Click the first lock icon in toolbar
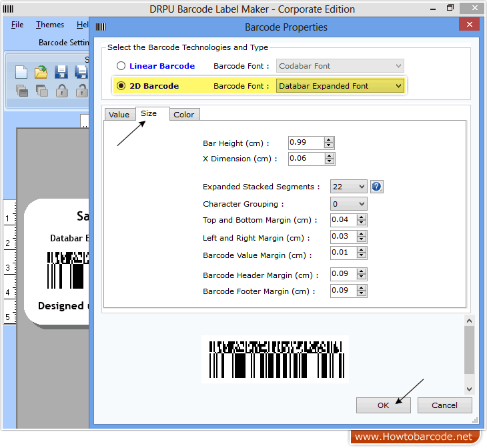Viewport: 487px width, 448px height. tap(62, 91)
